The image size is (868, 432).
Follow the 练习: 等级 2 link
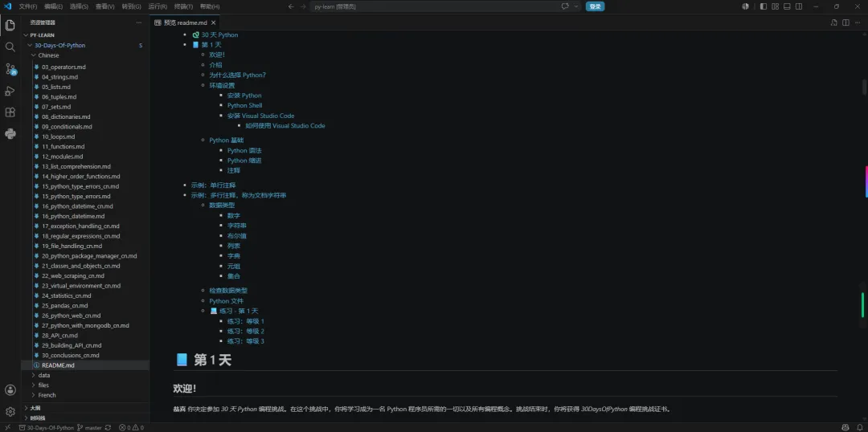click(246, 332)
